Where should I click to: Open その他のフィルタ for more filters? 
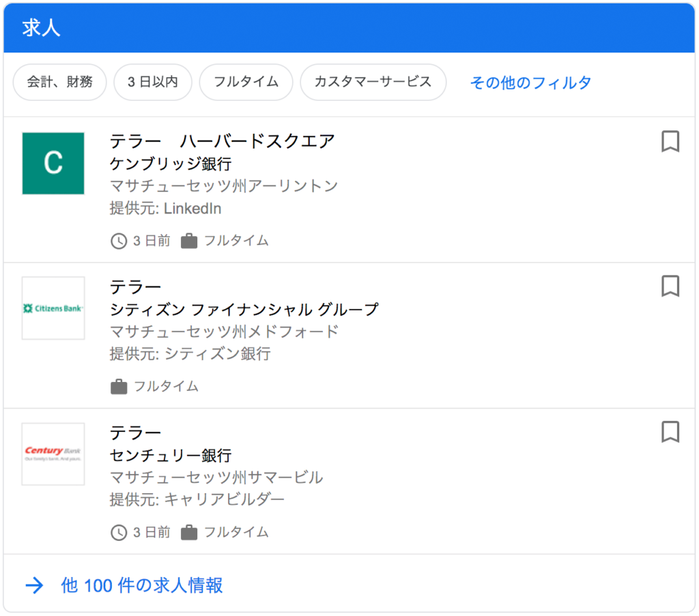point(530,83)
